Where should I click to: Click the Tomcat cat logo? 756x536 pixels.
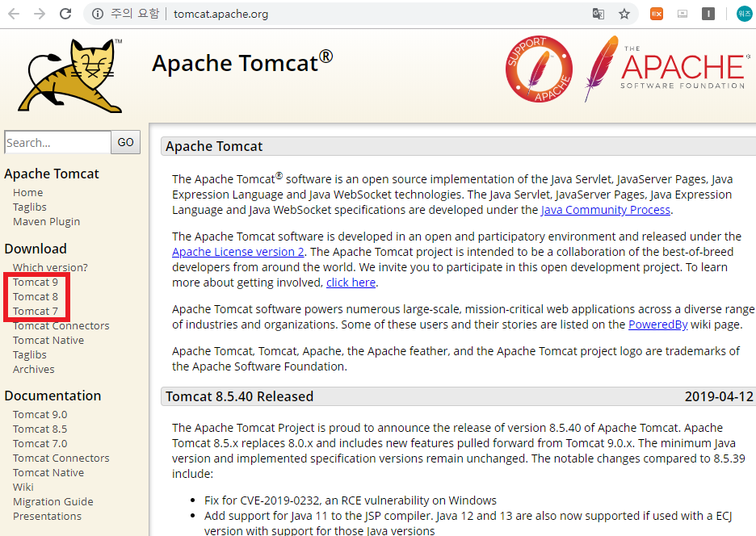pyautogui.click(x=70, y=76)
